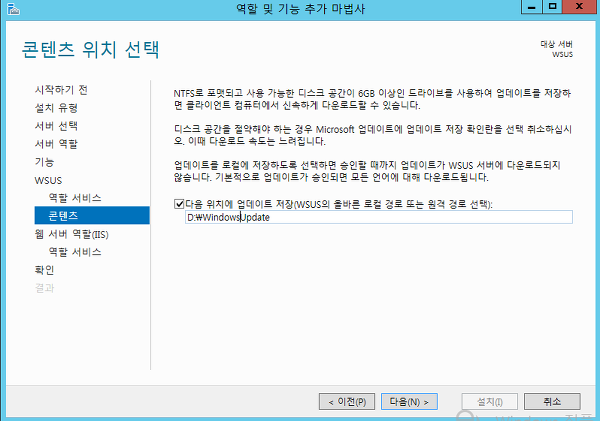Click the disabled 설치(I) button

490,401
